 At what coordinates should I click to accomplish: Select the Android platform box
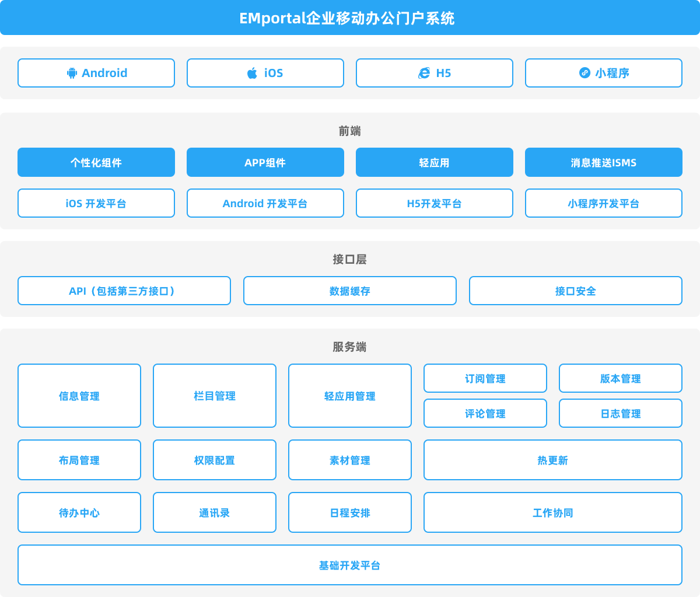(96, 73)
